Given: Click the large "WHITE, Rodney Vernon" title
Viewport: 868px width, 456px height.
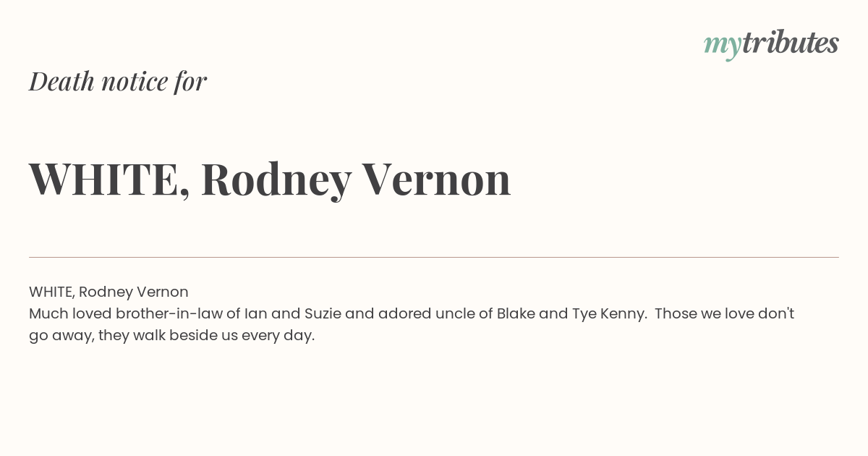Looking at the screenshot, I should click(x=270, y=180).
